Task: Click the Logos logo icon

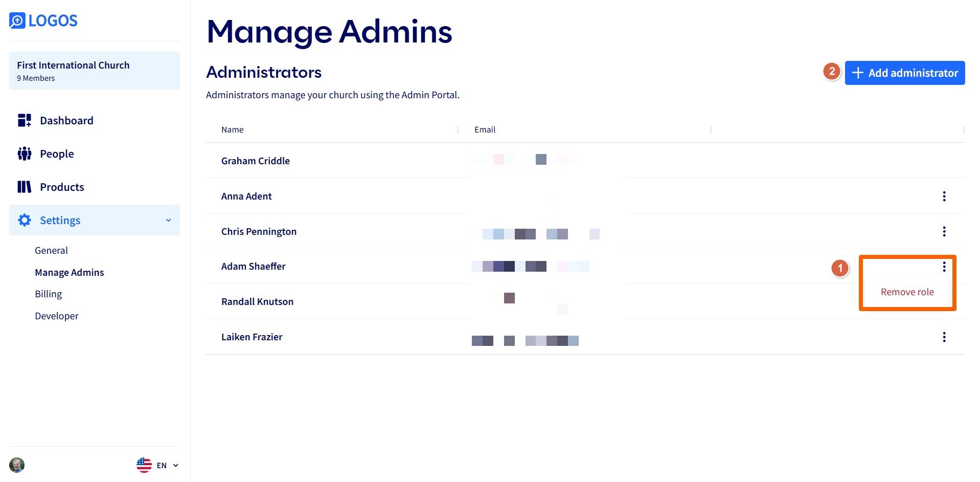Action: [x=17, y=20]
